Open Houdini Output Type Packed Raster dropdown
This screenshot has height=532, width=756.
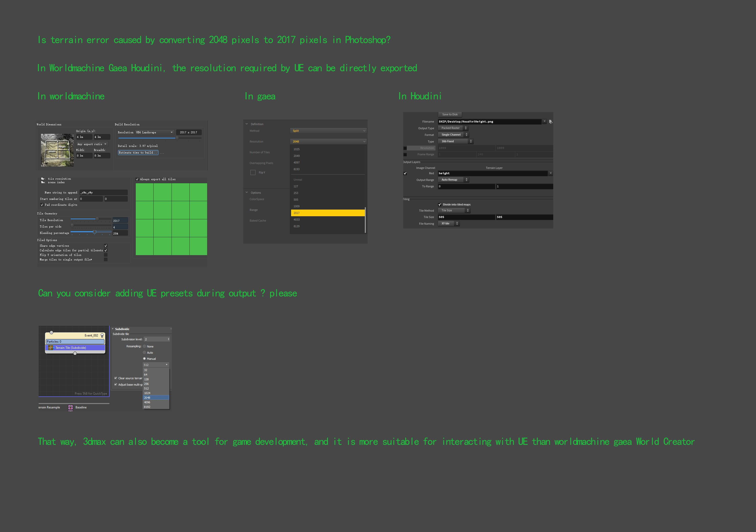(453, 128)
